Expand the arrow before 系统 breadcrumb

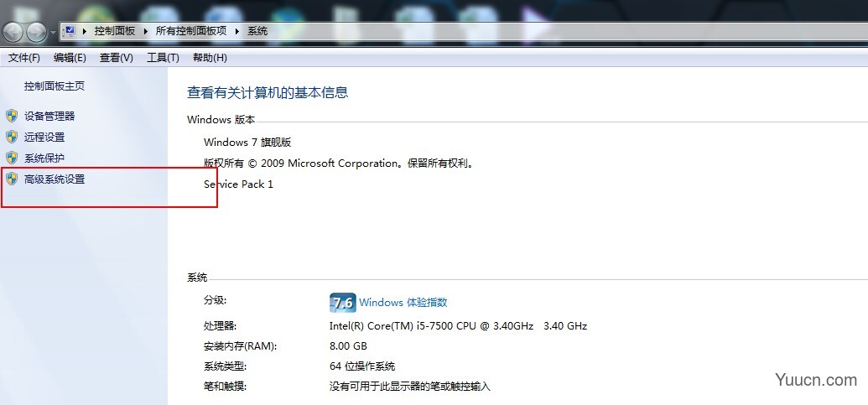tap(237, 32)
